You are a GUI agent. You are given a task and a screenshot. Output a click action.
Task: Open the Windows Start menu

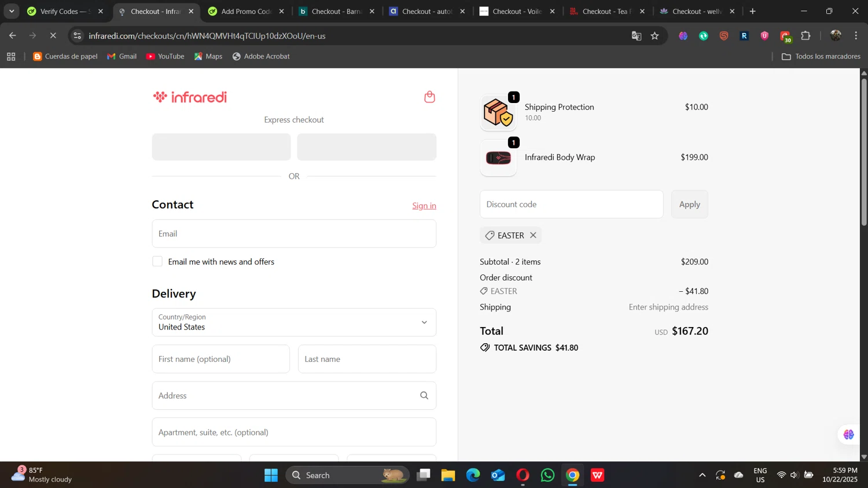[x=271, y=475]
